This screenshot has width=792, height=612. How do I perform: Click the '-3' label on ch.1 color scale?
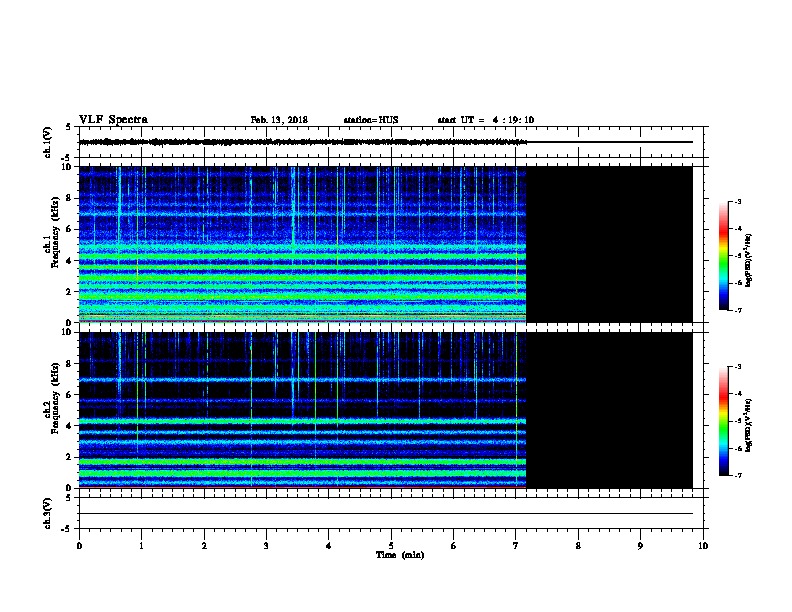738,201
